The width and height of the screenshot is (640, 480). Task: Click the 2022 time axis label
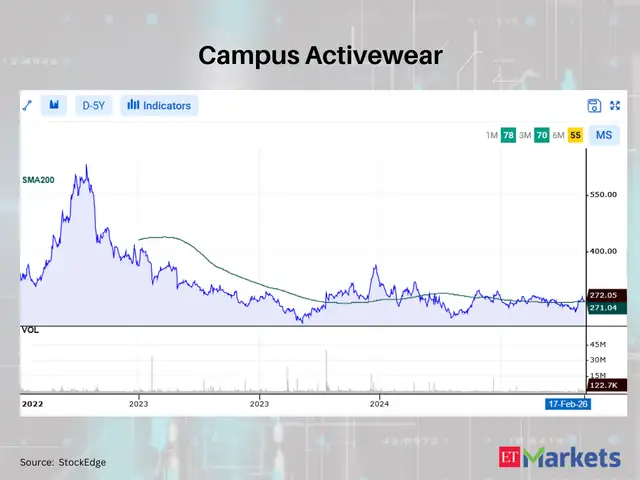(32, 404)
